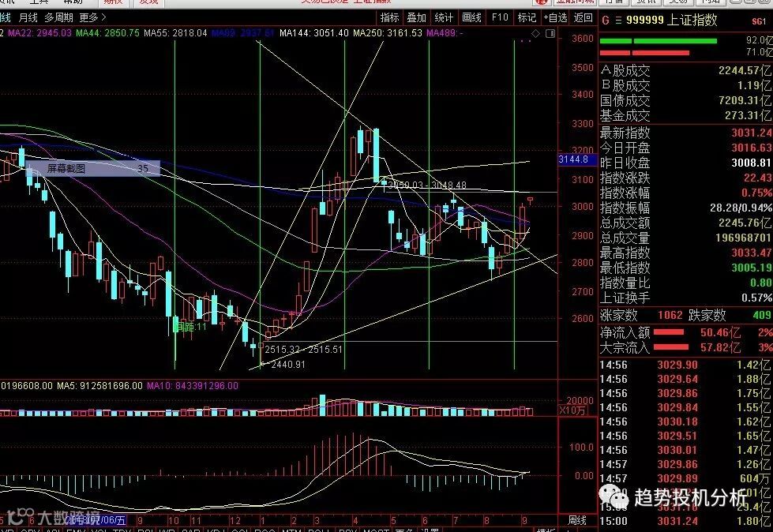Click the 大宗流入 red flow bar
This screenshot has height=532, width=773.
pos(671,347)
